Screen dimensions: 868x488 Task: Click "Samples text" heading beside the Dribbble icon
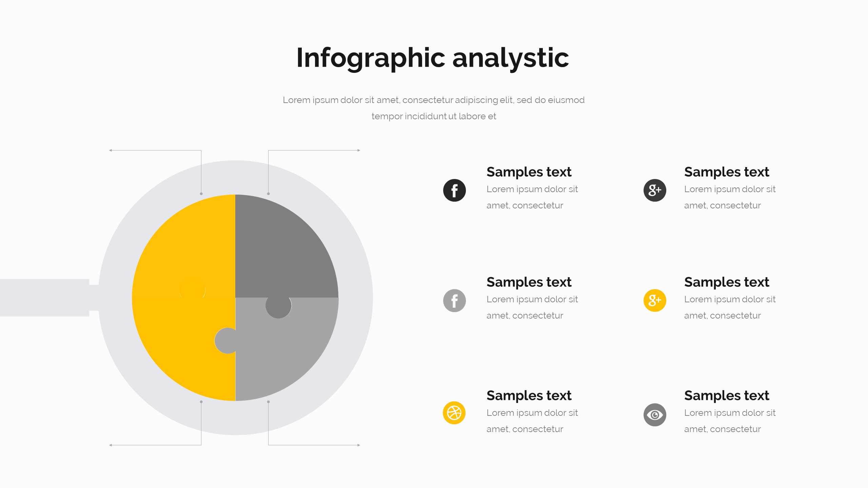[529, 395]
